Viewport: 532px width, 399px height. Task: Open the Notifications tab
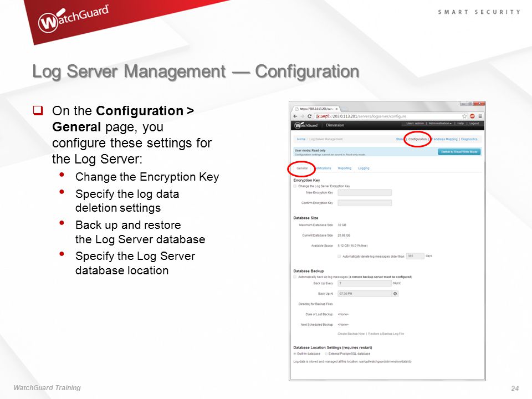pos(323,168)
